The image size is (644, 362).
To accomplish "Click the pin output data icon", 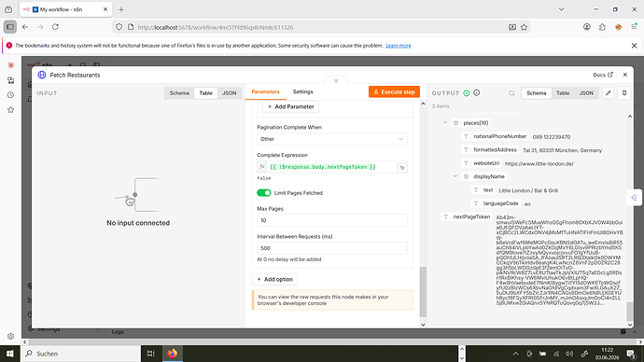I will [x=624, y=93].
